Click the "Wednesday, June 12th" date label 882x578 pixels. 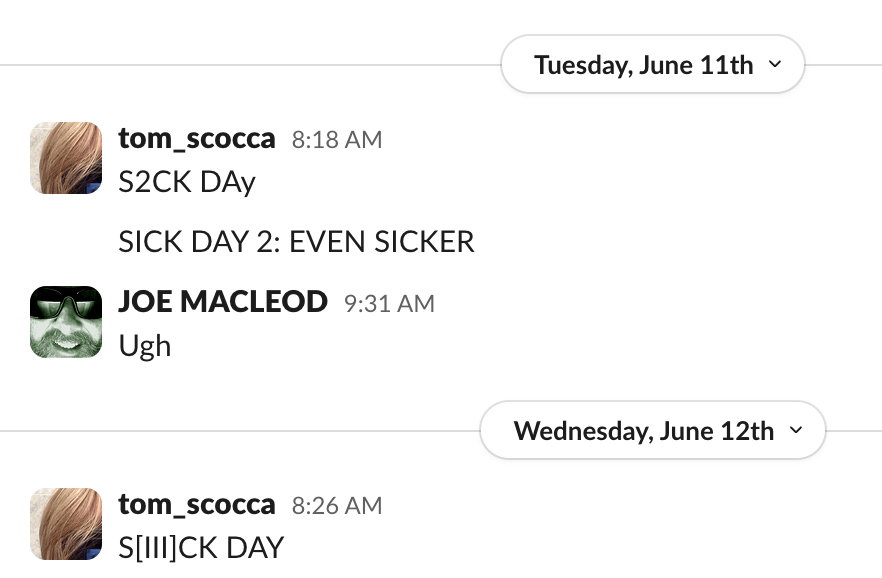coord(644,431)
